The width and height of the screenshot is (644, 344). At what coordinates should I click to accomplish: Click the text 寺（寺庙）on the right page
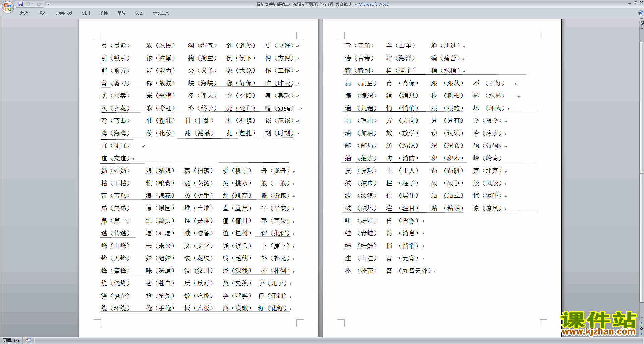pos(359,46)
